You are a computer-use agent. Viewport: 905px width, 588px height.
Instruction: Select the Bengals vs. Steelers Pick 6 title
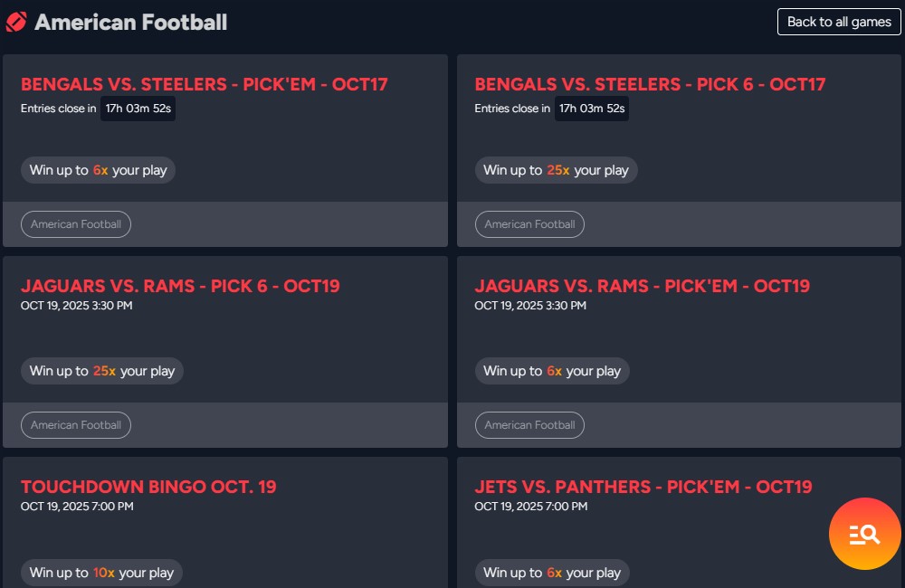click(x=648, y=83)
